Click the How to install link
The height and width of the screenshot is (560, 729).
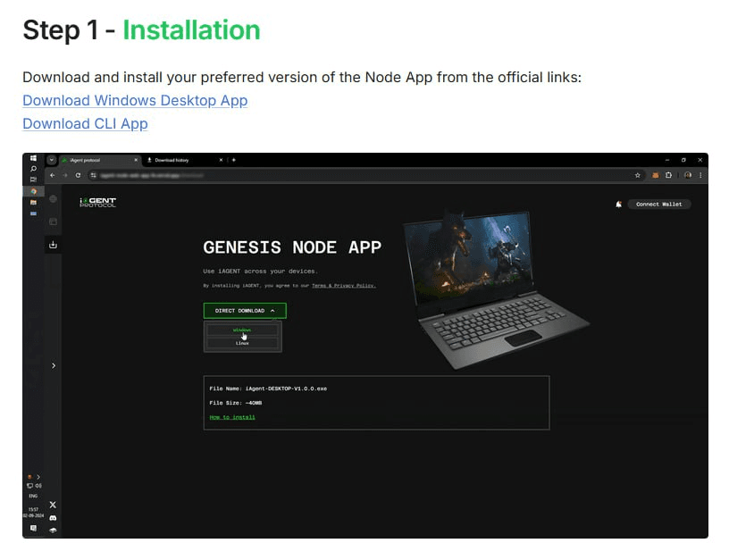tap(232, 417)
